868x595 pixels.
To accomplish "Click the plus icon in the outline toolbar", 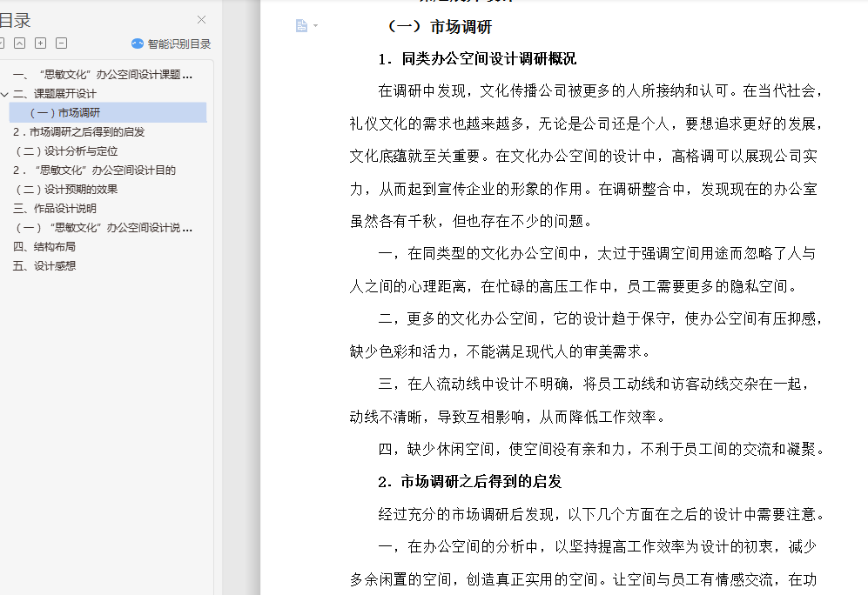I will (40, 43).
